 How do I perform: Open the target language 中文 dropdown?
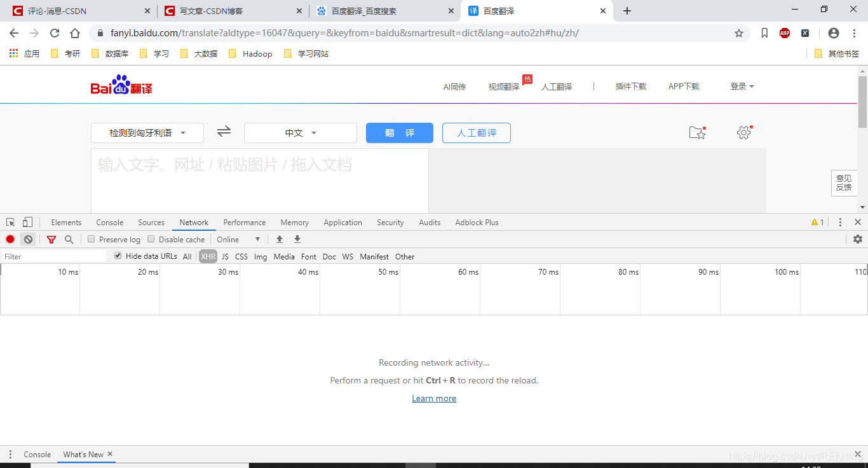(x=301, y=133)
